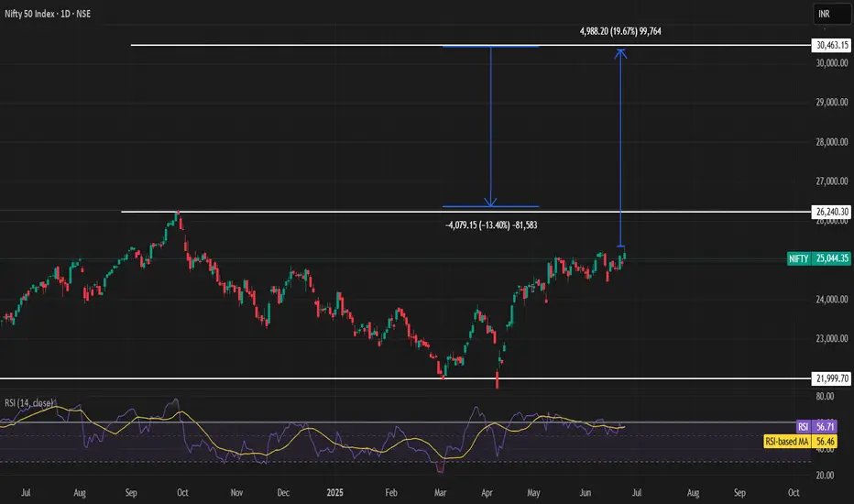Select the NIFTY 25,044.35 last price tag
The image size is (854, 504).
(x=819, y=258)
